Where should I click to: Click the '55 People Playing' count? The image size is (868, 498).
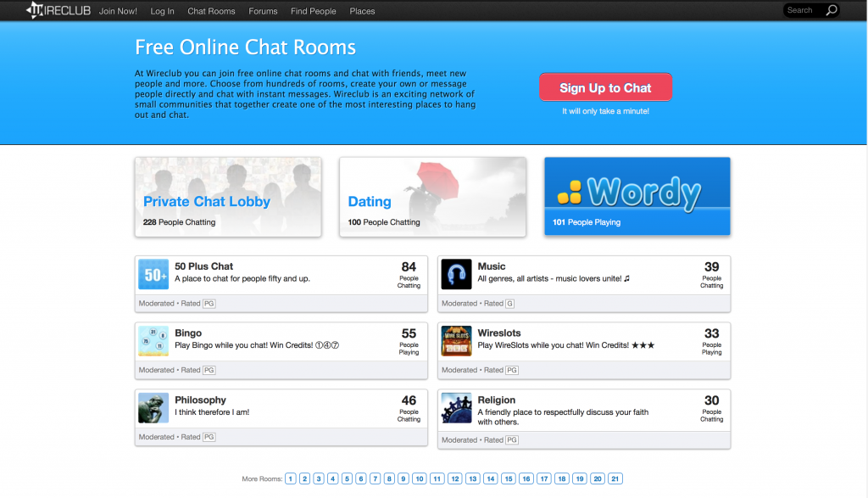(409, 341)
